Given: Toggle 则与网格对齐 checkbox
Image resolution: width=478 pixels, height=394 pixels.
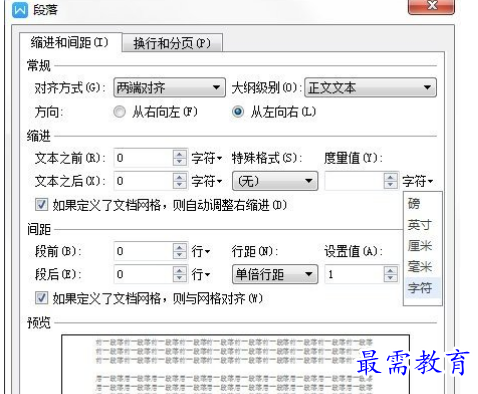Looking at the screenshot, I should click(41, 298).
